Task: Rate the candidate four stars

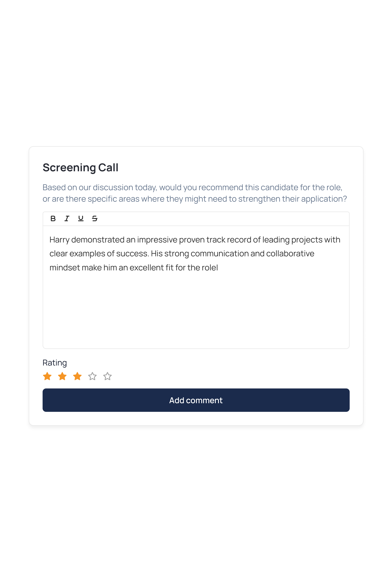Action: click(92, 376)
